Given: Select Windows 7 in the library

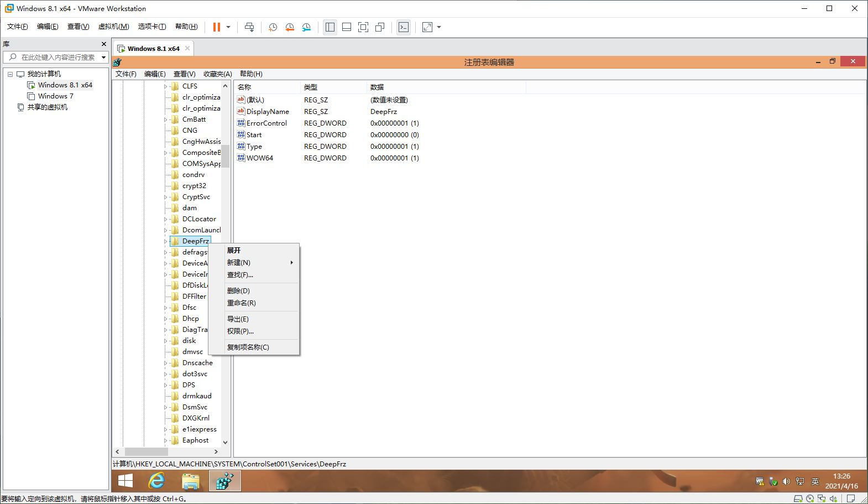Looking at the screenshot, I should point(55,96).
